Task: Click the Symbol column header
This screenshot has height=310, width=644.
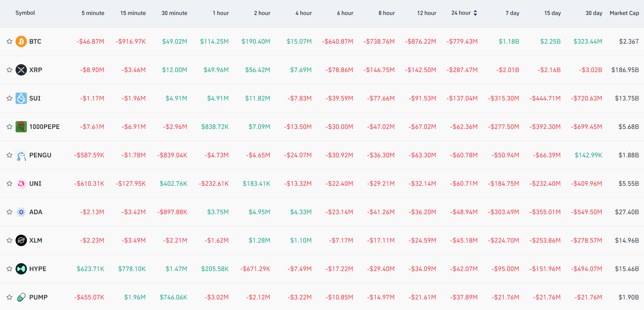Action: [25, 13]
